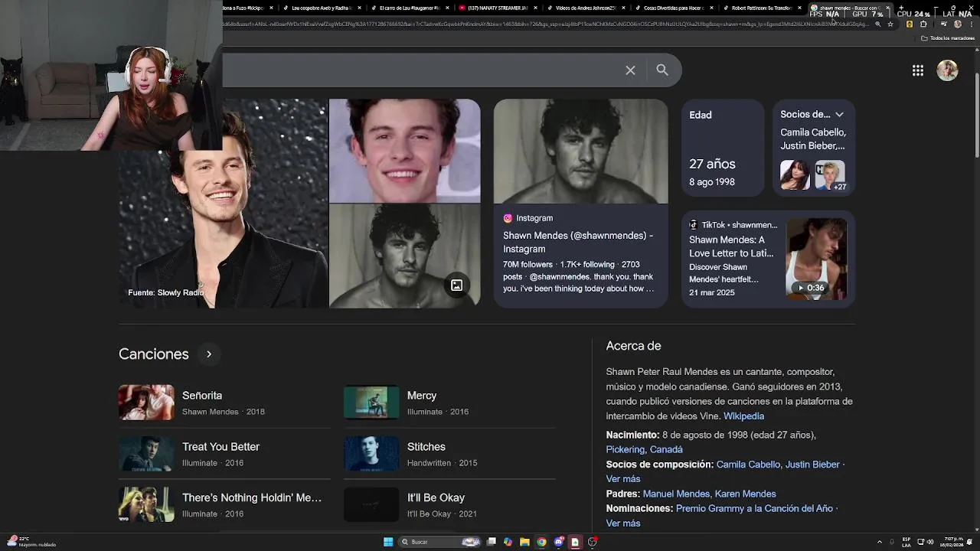
Task: Open the Google apps grid
Action: click(917, 70)
